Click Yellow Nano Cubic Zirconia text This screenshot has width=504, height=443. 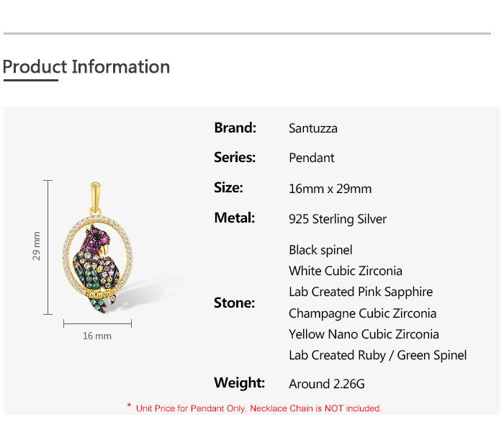coord(364,334)
